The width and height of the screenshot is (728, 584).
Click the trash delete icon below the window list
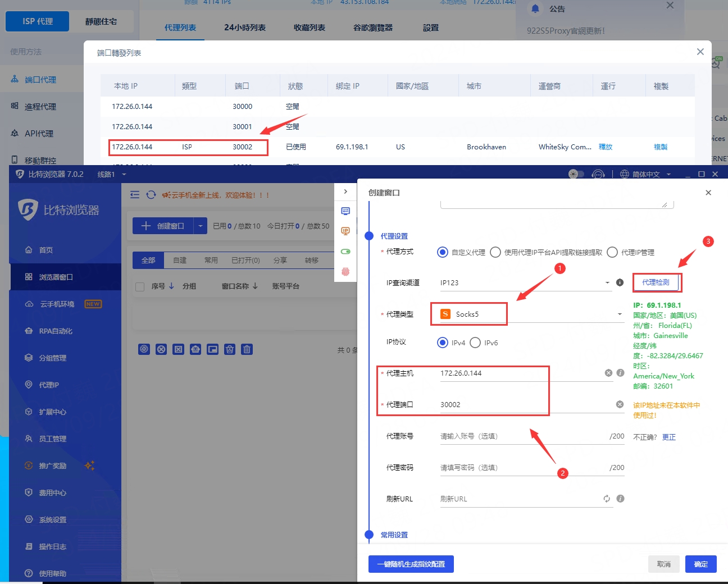pyautogui.click(x=247, y=349)
